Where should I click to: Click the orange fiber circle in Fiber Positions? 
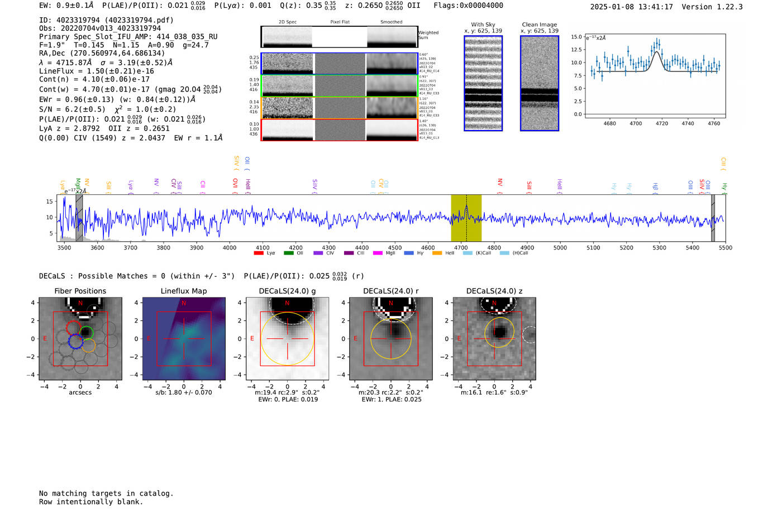pos(88,345)
